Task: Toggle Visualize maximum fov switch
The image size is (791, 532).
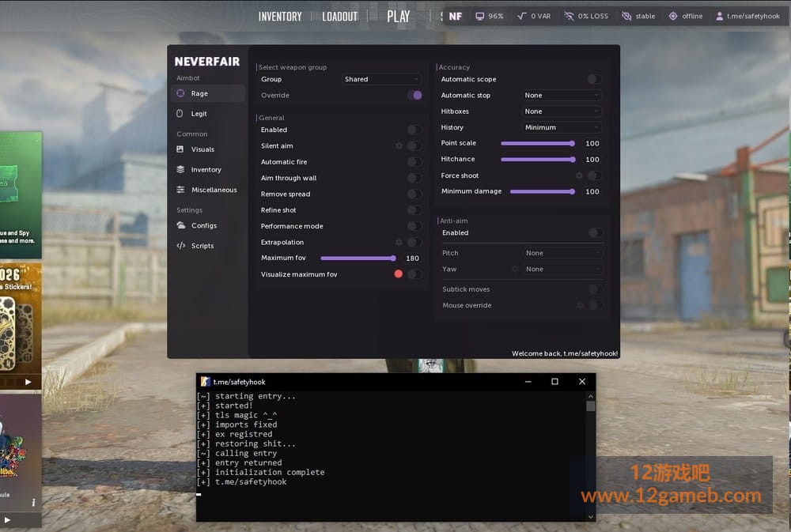Action: [x=414, y=274]
